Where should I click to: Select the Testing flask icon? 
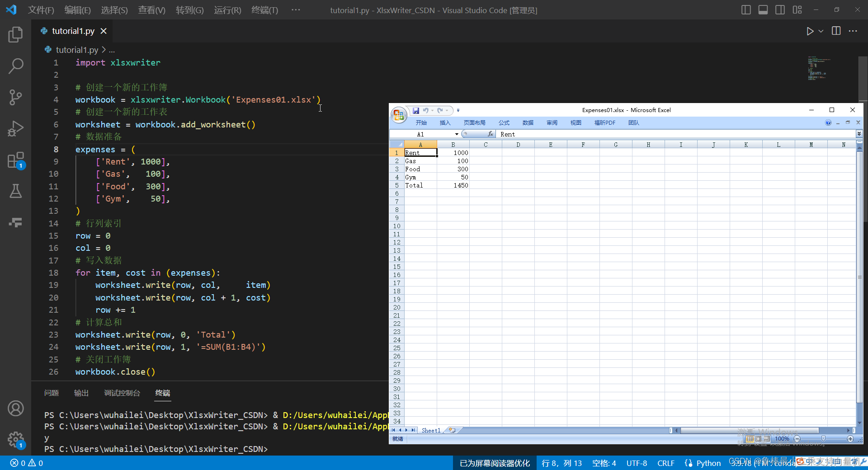[16, 191]
